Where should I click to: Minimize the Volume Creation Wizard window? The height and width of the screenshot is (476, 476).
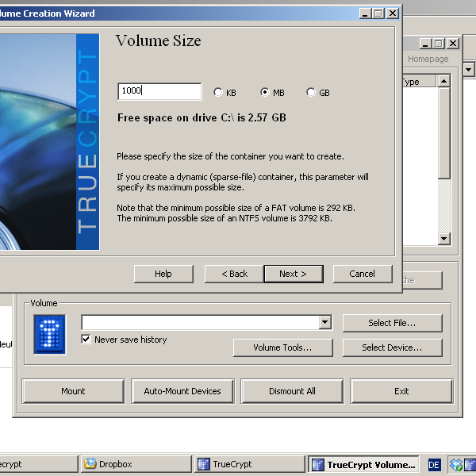coord(365,13)
